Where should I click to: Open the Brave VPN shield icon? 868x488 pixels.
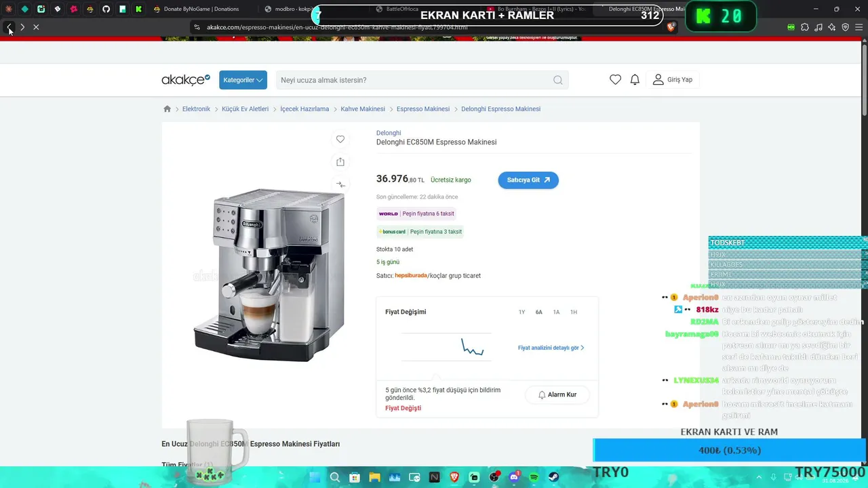[x=846, y=27]
